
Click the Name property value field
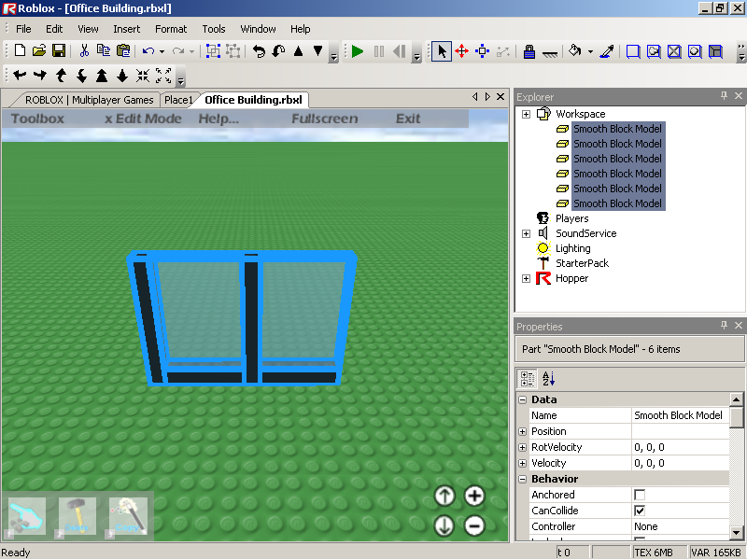tap(679, 415)
